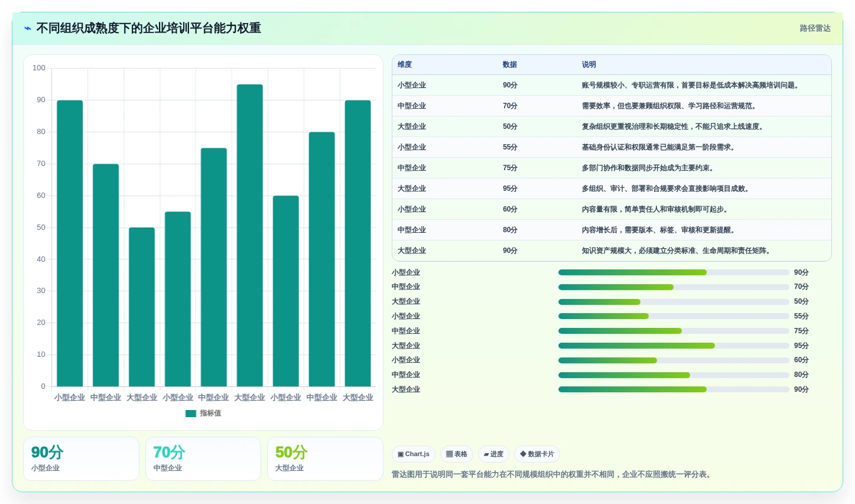
Task: Click the 说明 column header
Action: 589,64
